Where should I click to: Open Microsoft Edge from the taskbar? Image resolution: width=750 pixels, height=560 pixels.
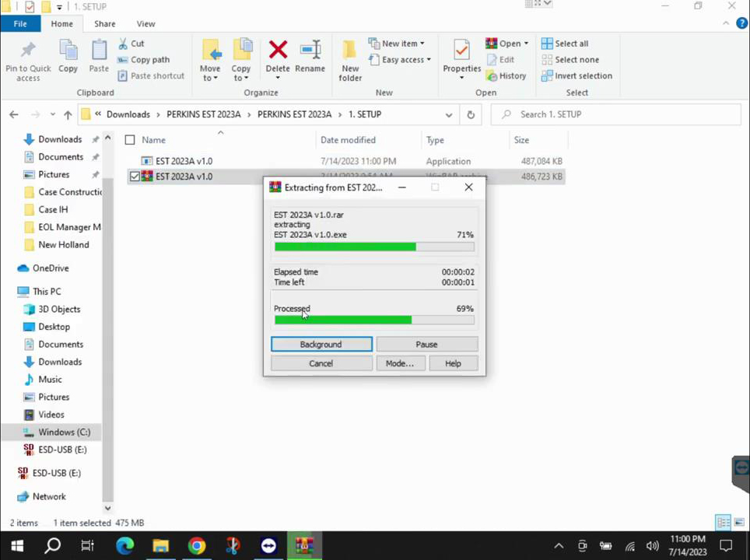[x=124, y=546]
